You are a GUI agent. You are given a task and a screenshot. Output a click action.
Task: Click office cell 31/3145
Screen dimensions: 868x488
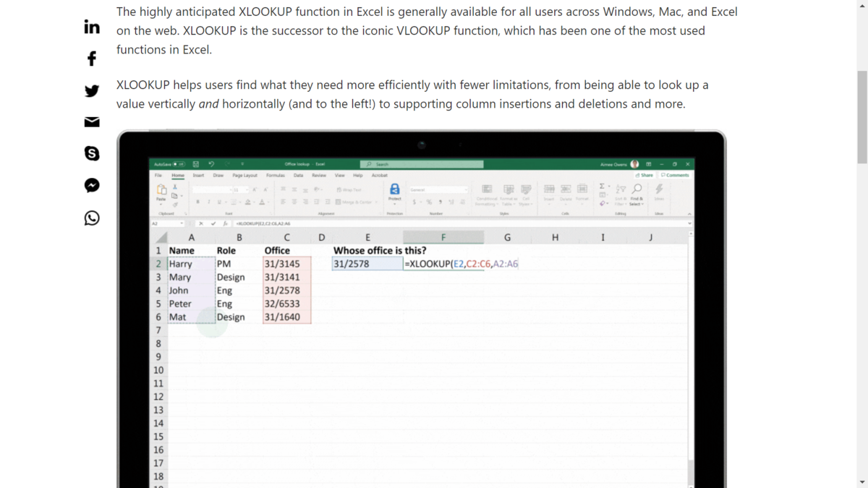pos(287,264)
